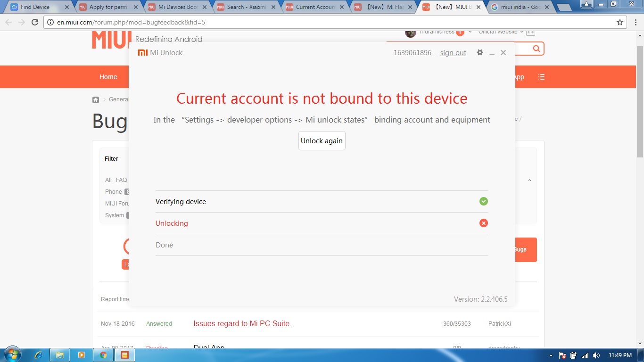Click the Chrome taskbar icon
The height and width of the screenshot is (362, 644).
click(x=103, y=355)
